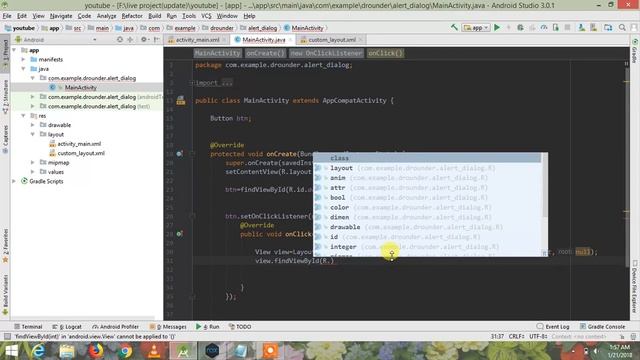
Task: Open the Analyze menu
Action: coord(107,16)
